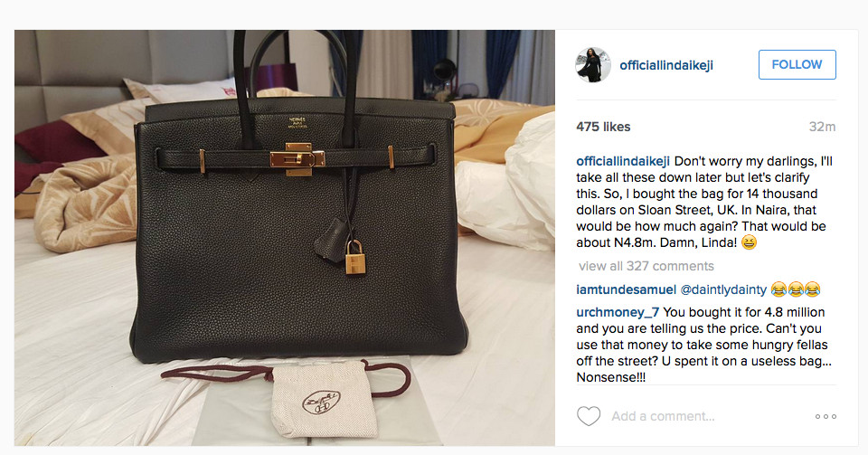Screen dimensions: 868x455
Task: Open the @daintlydainty mention link
Action: pyautogui.click(x=723, y=289)
